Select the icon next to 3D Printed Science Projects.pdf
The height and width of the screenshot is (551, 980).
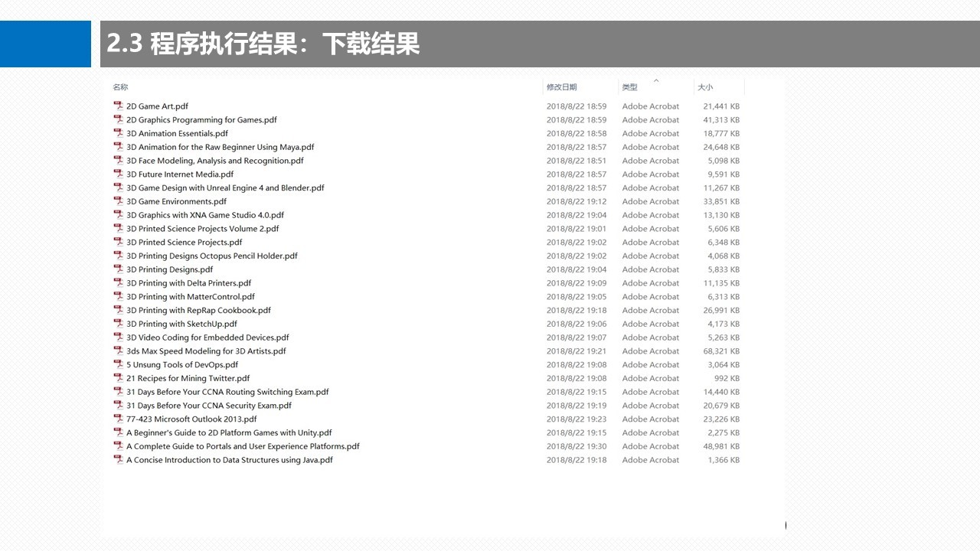tap(119, 242)
